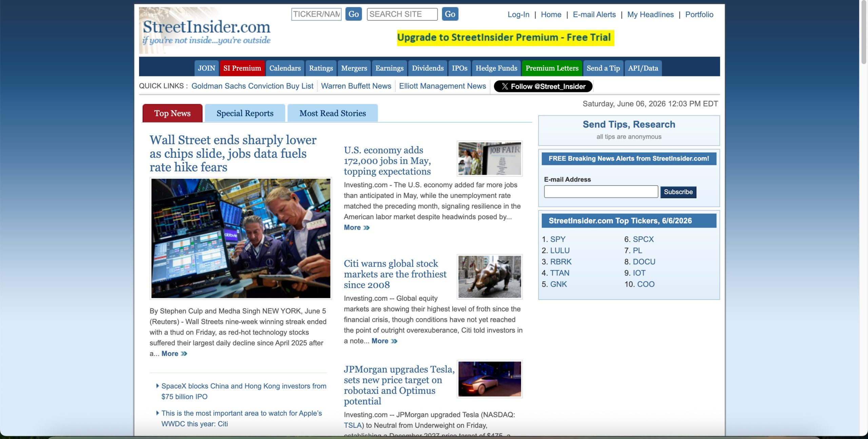Screen dimensions: 868x439
Task: Focus the SEARCH SITE input field
Action: (402, 14)
